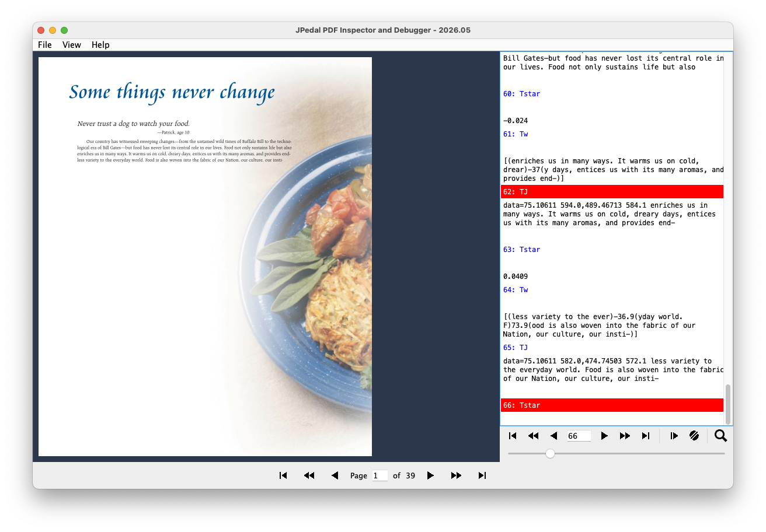The width and height of the screenshot is (766, 532).
Task: Select the '64: Tw' command
Action: coord(516,290)
